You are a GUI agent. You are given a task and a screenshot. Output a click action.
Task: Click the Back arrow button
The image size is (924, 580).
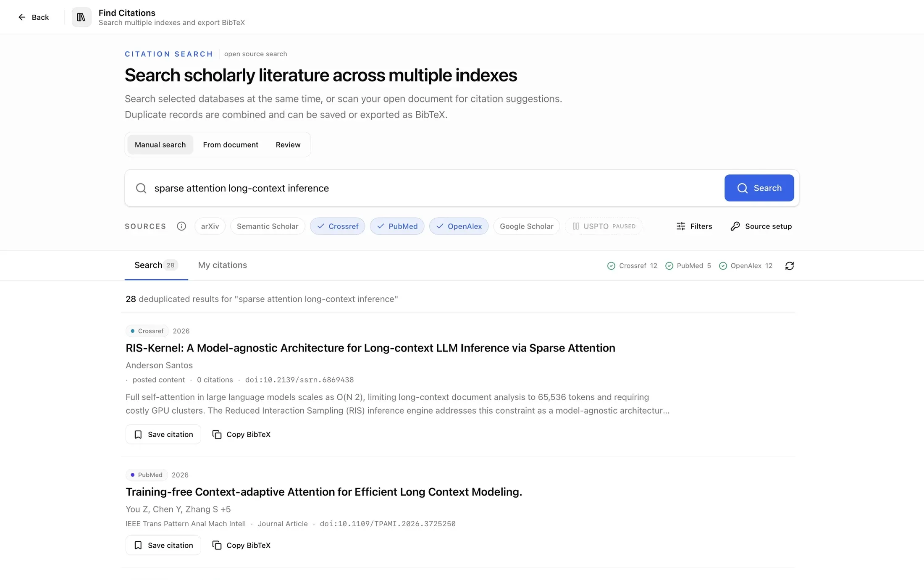click(x=33, y=17)
